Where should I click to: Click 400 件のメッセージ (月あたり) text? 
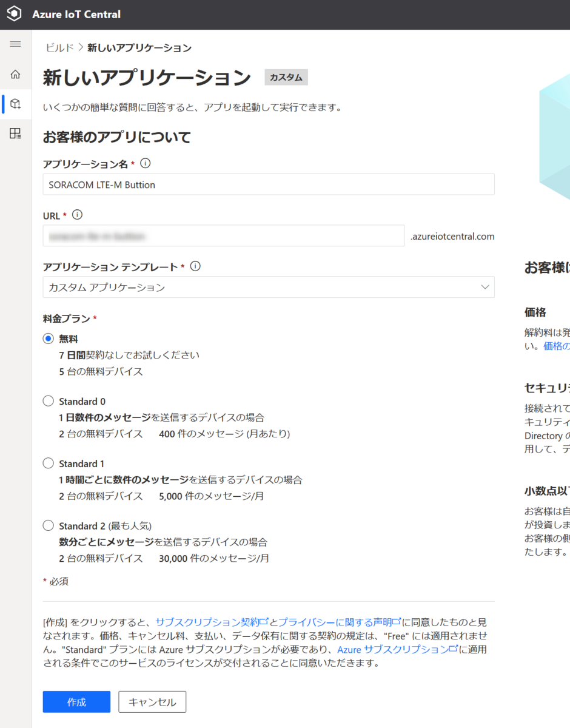(224, 434)
